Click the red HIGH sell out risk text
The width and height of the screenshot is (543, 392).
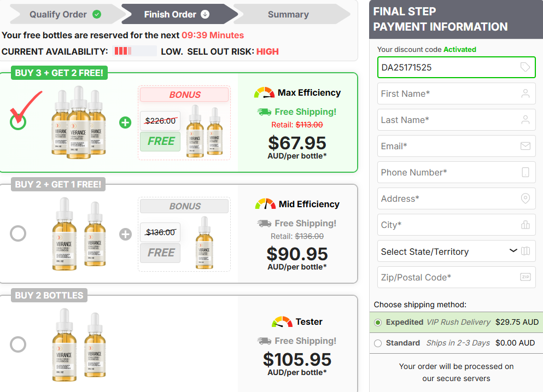click(267, 51)
